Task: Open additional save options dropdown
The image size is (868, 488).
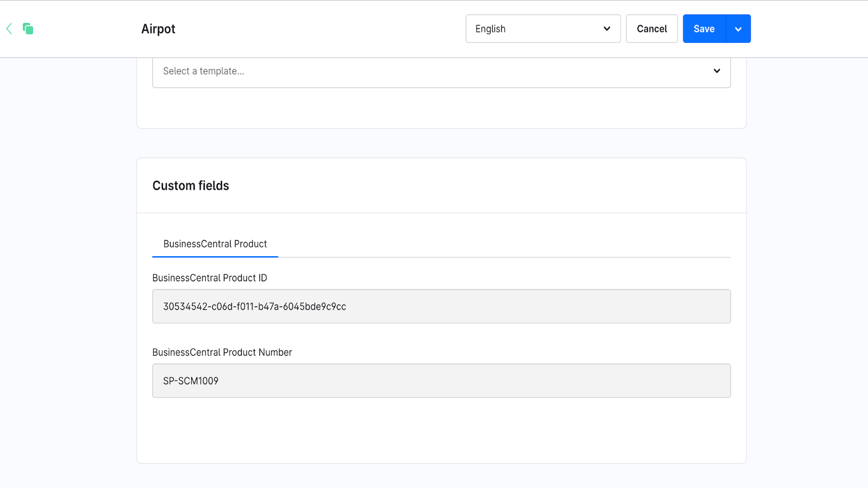Action: point(738,28)
